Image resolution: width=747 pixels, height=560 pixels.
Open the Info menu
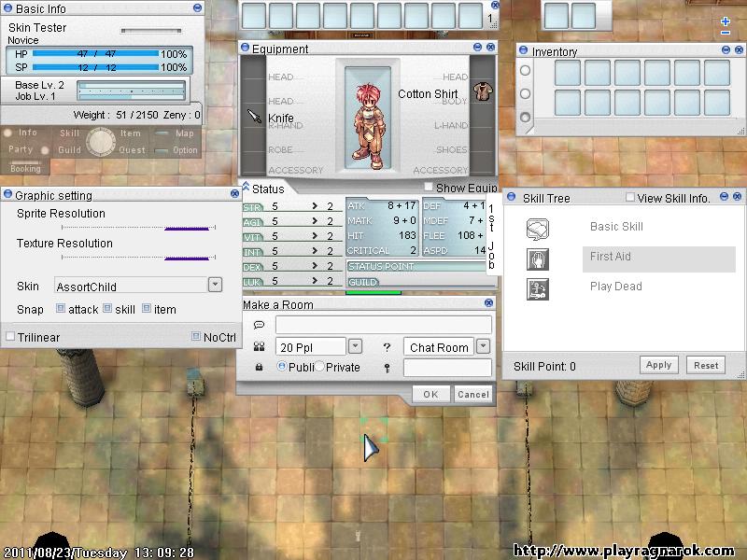27,133
